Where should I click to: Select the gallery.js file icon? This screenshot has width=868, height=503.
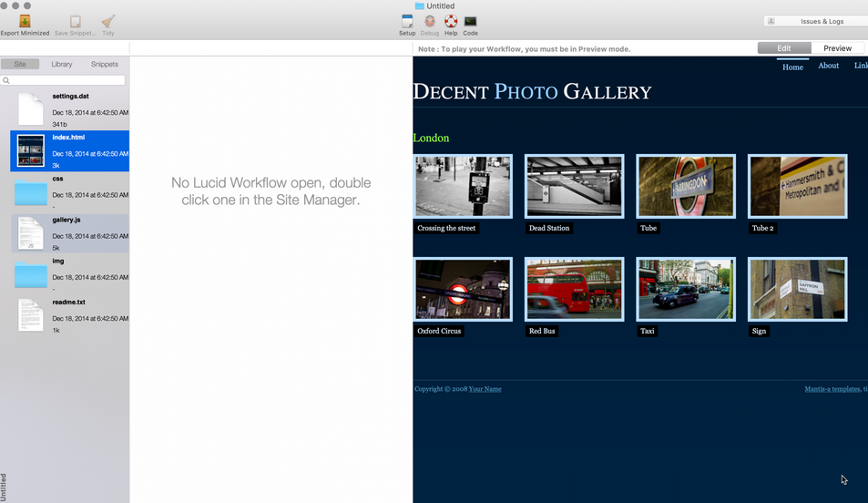[30, 233]
